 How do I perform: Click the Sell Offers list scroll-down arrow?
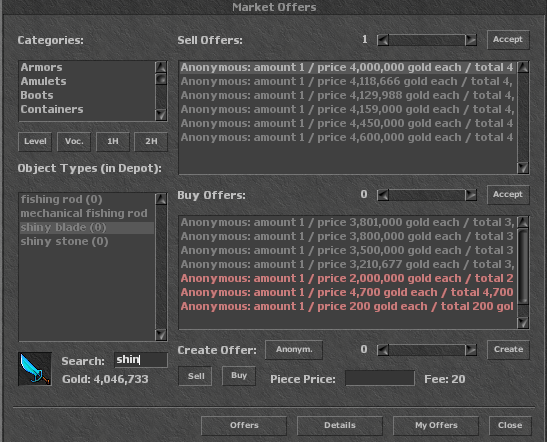tap(523, 168)
